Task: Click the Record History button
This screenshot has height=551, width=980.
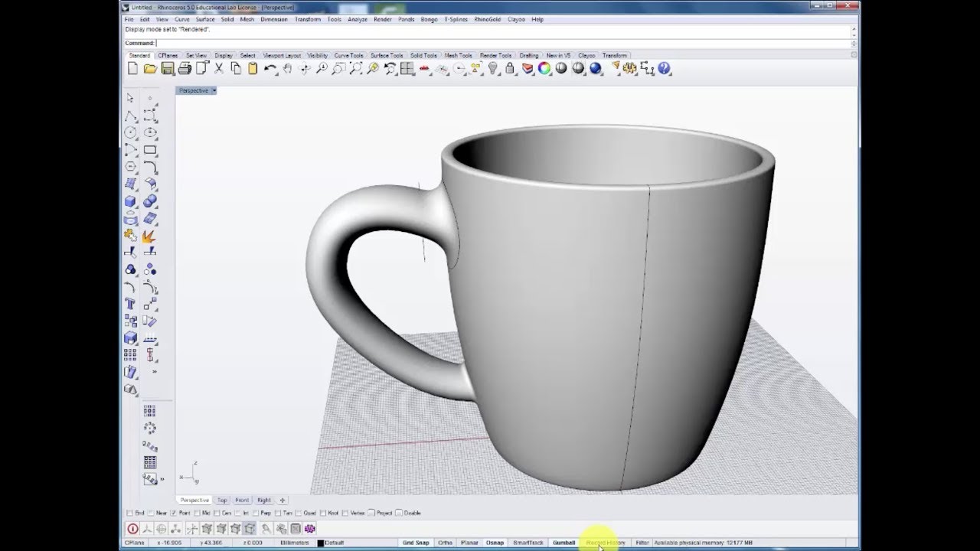Action: coord(606,543)
